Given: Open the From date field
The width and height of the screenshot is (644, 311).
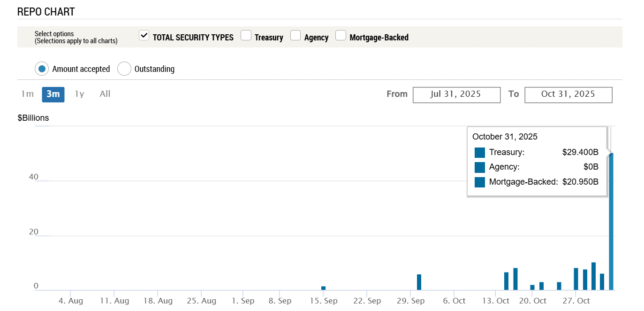Looking at the screenshot, I should point(456,94).
